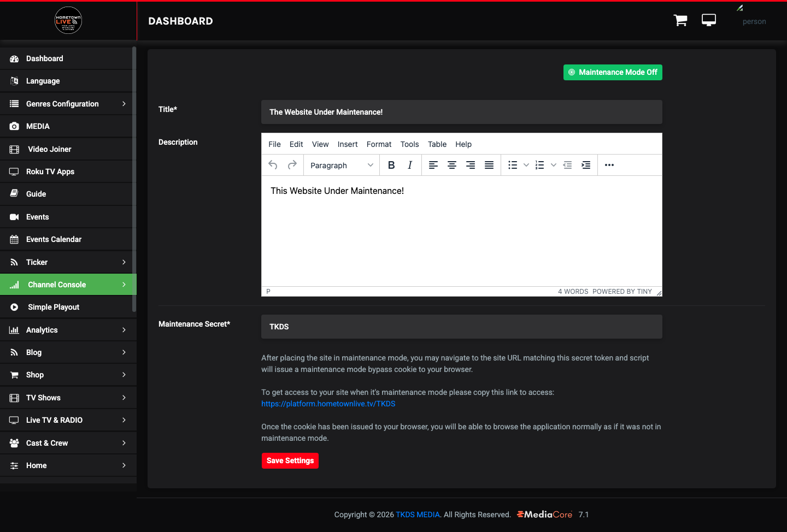Increase indent in editor

click(586, 165)
